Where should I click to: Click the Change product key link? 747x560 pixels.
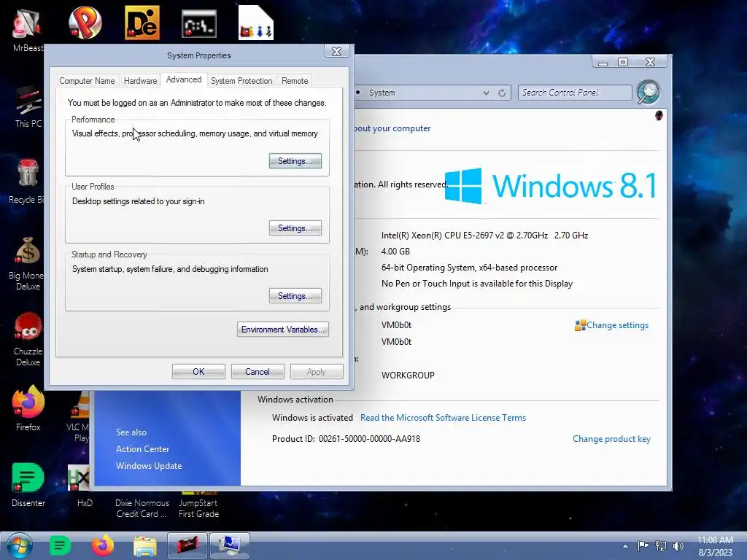point(611,439)
